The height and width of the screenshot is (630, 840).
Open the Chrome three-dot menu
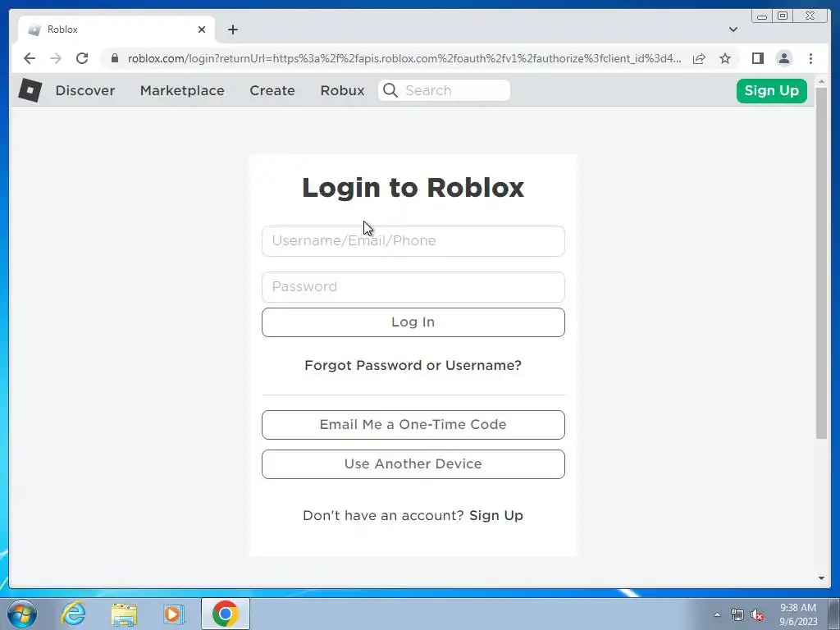pyautogui.click(x=810, y=58)
